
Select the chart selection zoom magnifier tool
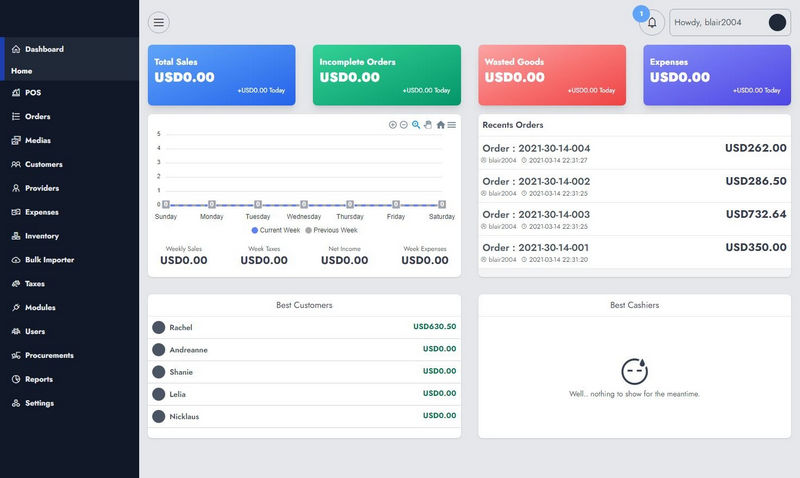pyautogui.click(x=416, y=125)
